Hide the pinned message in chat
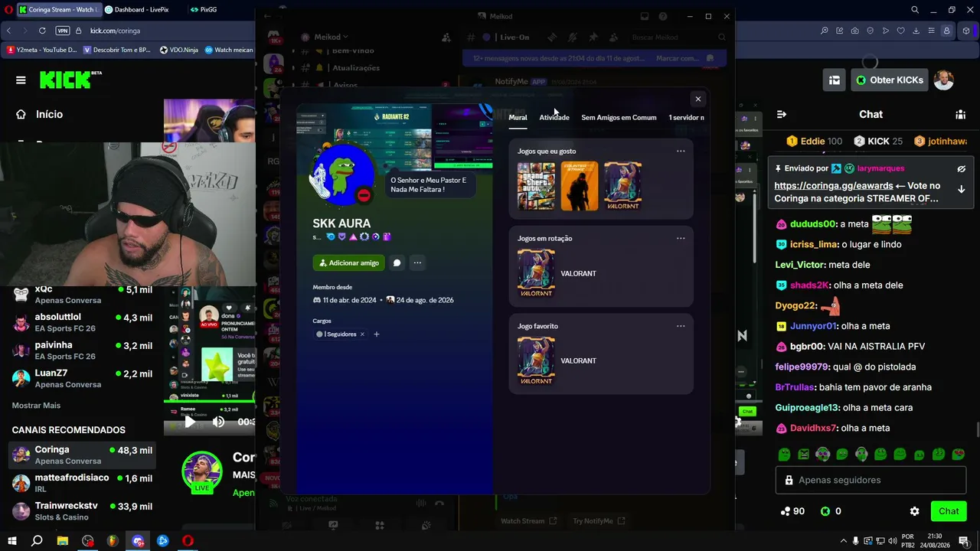Image resolution: width=980 pixels, height=551 pixels. click(x=961, y=168)
